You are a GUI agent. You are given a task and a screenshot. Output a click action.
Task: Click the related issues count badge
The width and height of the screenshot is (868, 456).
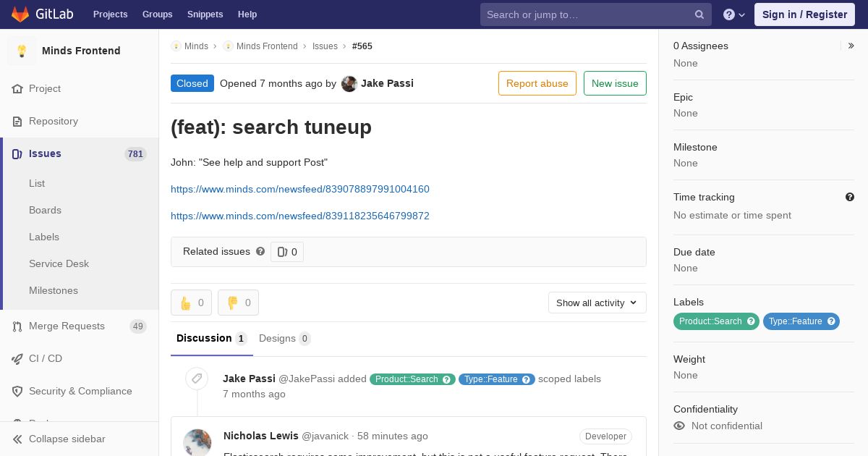(287, 252)
